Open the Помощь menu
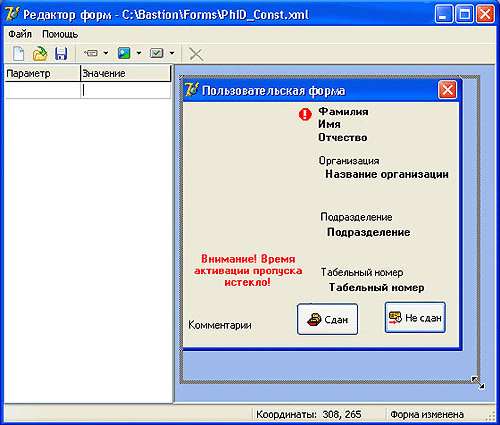The height and width of the screenshot is (425, 500). [x=60, y=34]
